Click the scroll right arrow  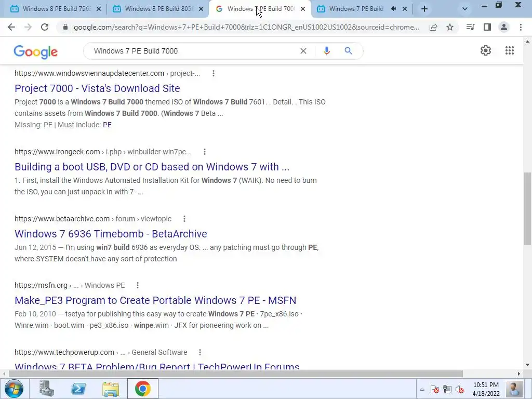(x=519, y=374)
